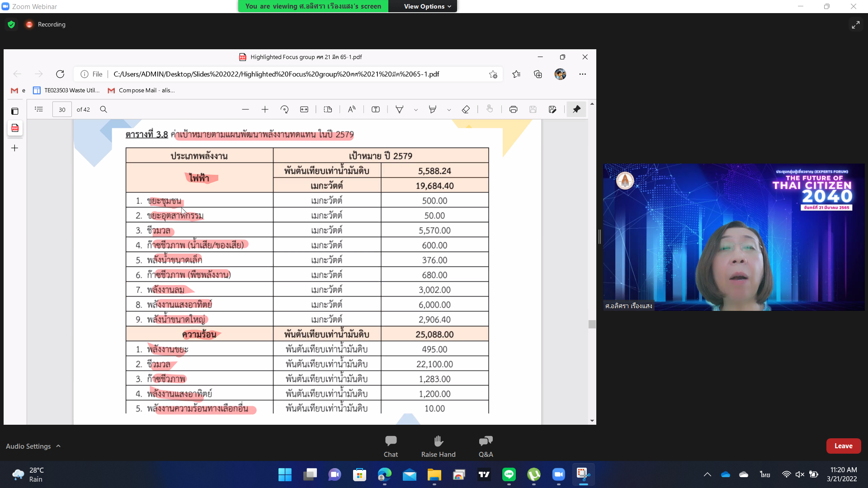This screenshot has height=488, width=868.
Task: Rotate the PDF page
Action: (284, 109)
